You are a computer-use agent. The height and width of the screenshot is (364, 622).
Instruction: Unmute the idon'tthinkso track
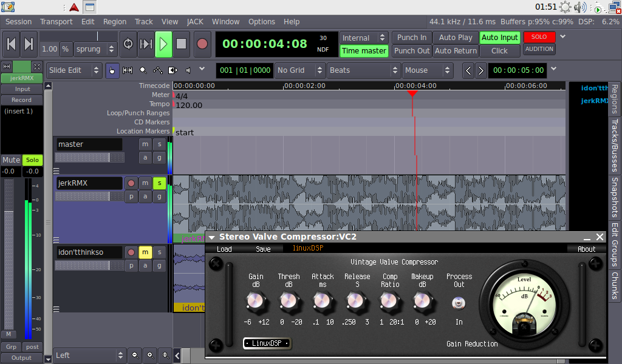tap(145, 252)
